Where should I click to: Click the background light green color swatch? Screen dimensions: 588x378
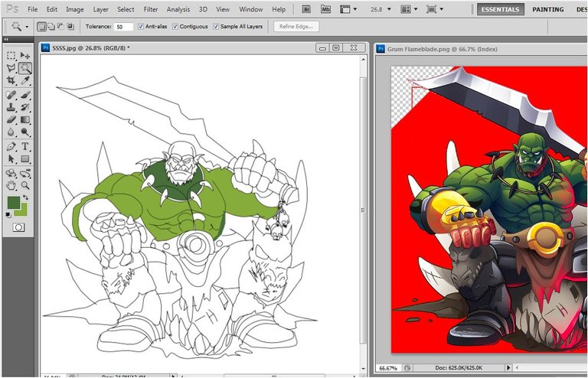coord(22,211)
